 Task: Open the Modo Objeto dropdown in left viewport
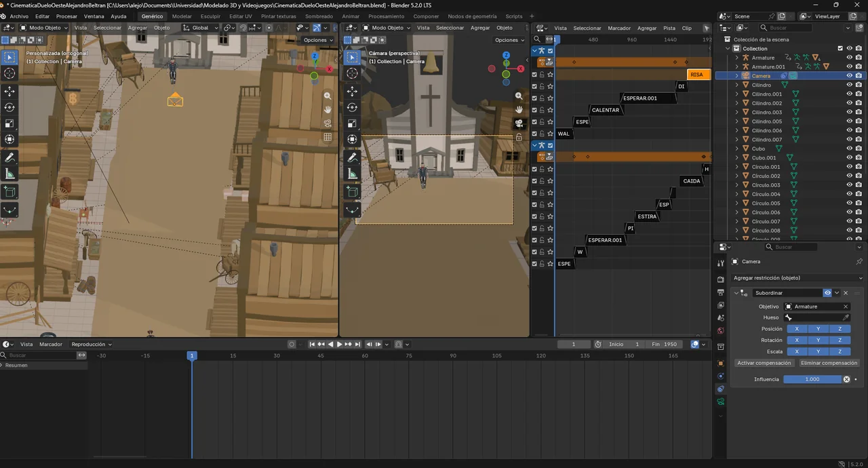(x=44, y=28)
